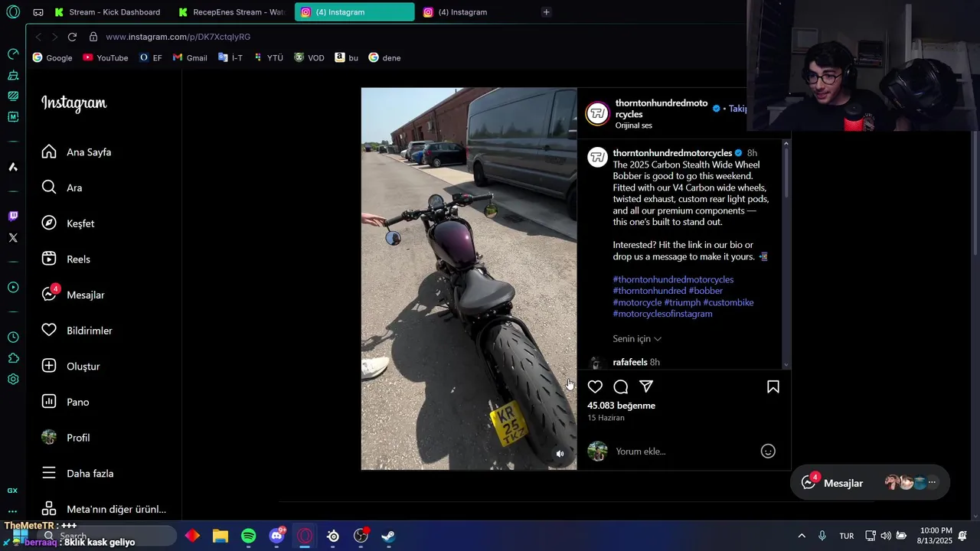Open thorntonhundredmotorcycles profile from caption

(x=672, y=153)
